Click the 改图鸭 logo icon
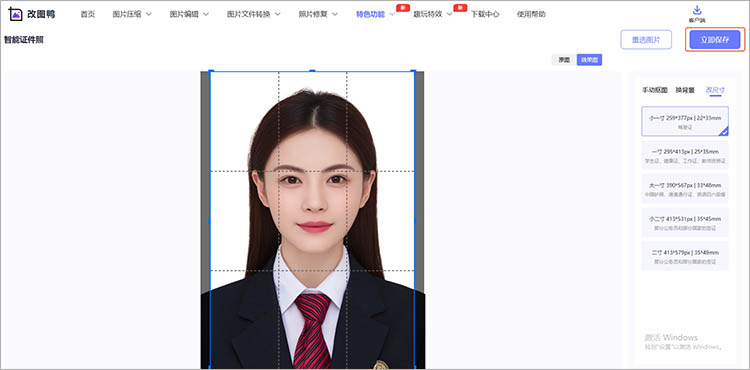Screen dimensions: 750x370 point(15,14)
